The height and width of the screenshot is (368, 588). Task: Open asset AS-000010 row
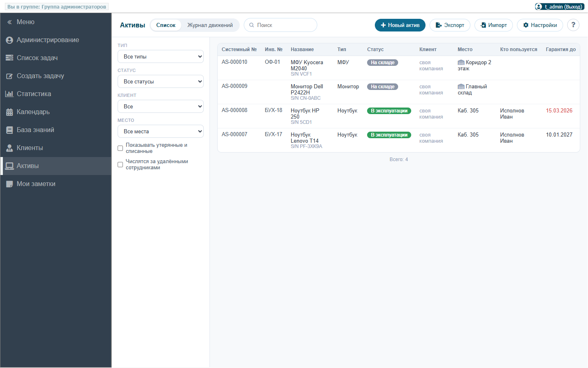click(399, 68)
